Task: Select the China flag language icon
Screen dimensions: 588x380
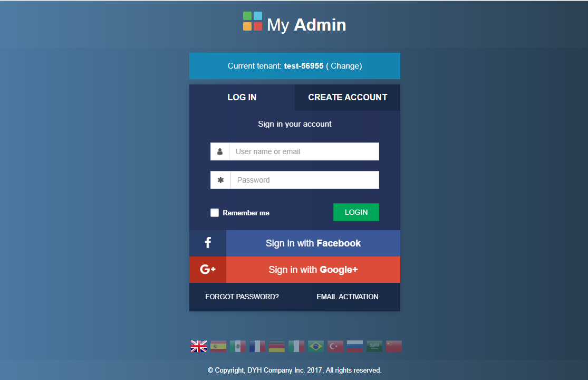Action: coord(394,346)
